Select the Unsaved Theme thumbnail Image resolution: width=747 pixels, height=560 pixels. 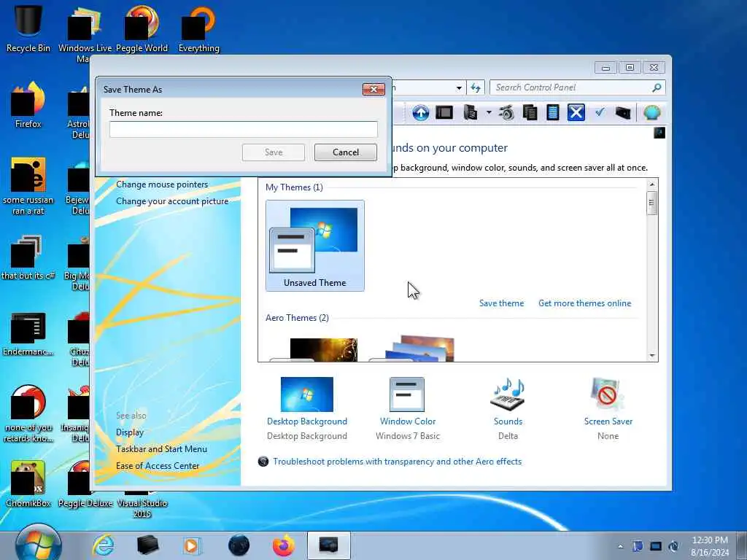tap(315, 245)
